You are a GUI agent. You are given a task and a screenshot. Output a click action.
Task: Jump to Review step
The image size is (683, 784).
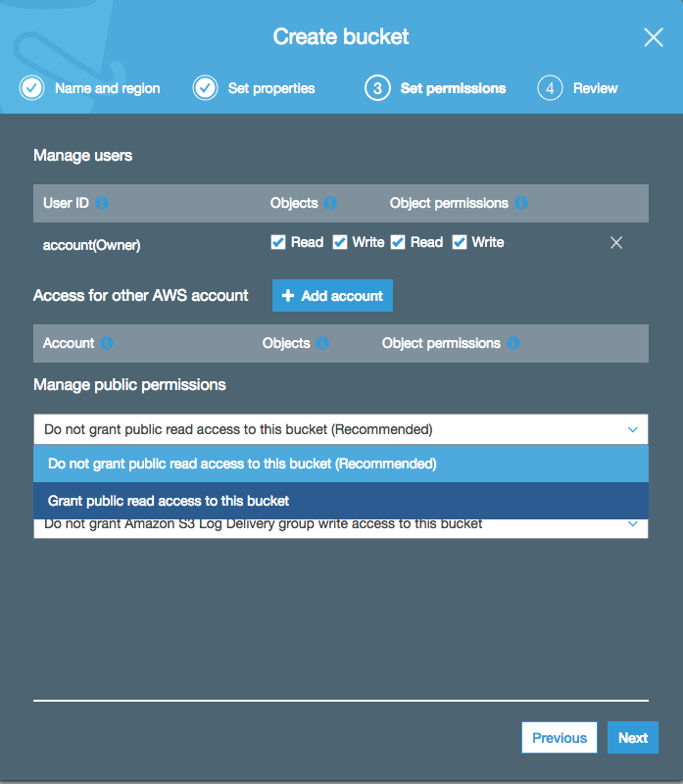596,88
